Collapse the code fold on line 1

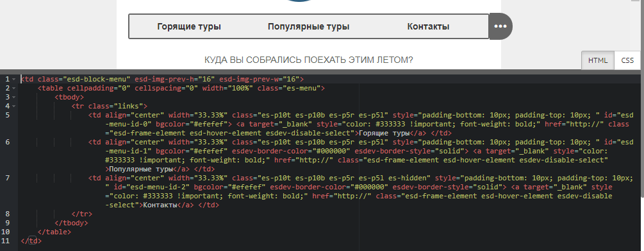[x=14, y=79]
